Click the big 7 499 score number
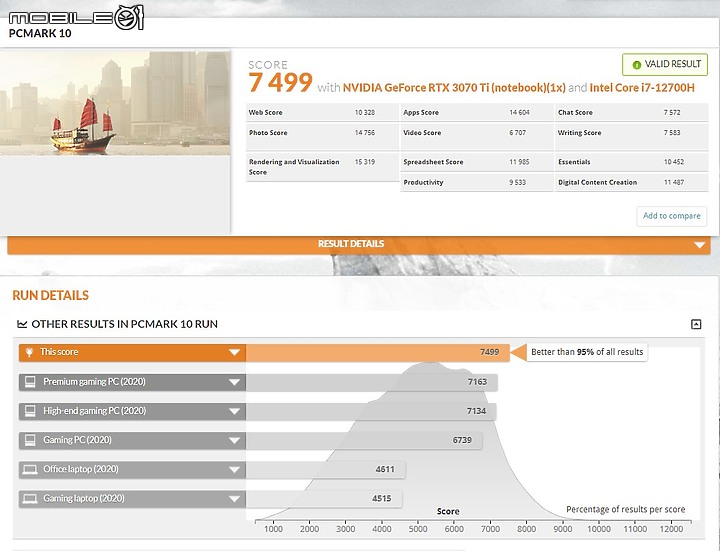The height and width of the screenshot is (551, 720). pos(281,83)
